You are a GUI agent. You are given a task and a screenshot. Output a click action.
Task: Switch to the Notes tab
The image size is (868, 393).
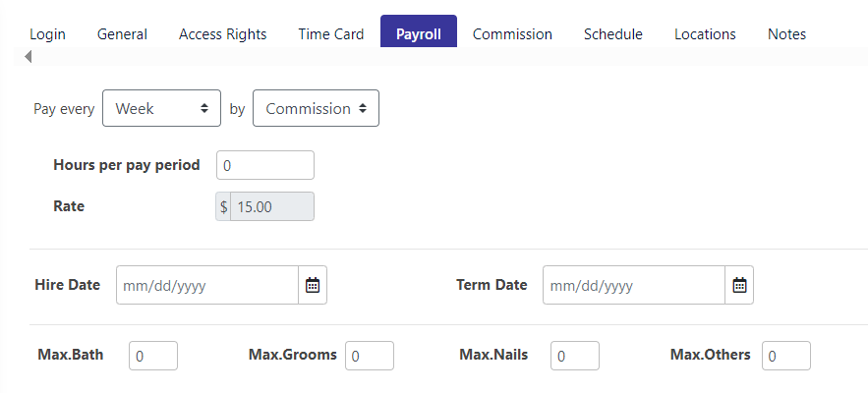point(786,34)
